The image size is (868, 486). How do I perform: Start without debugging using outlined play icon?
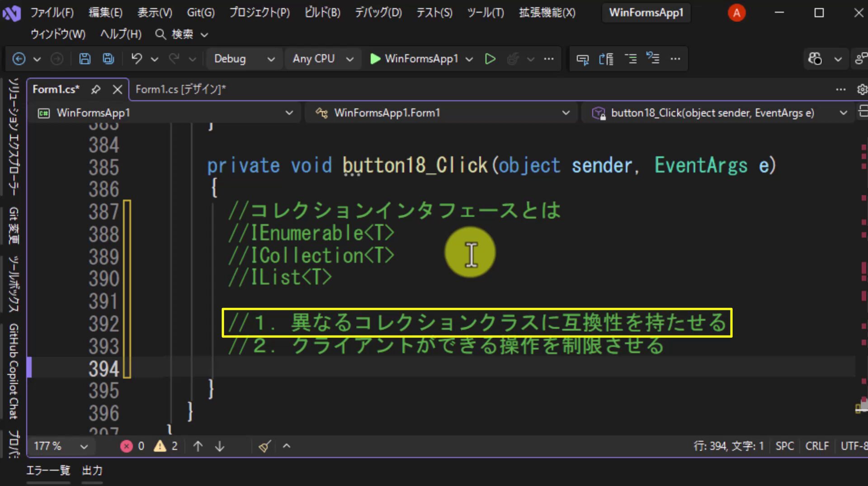pos(490,59)
